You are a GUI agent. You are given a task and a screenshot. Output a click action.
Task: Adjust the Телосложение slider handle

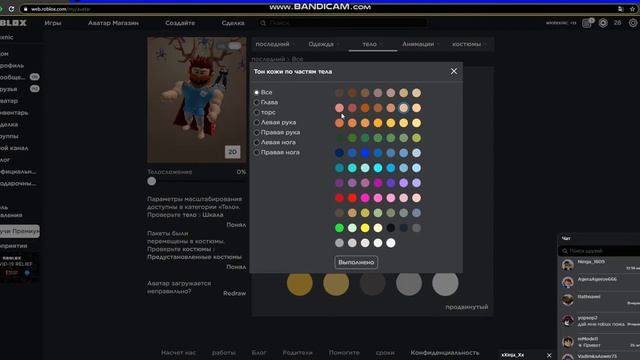(x=151, y=181)
